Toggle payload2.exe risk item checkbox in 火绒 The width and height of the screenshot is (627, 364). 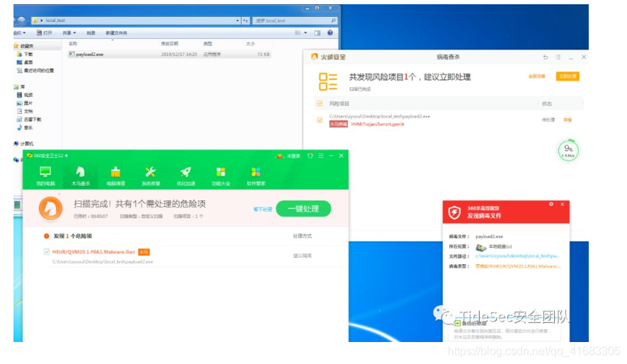320,120
